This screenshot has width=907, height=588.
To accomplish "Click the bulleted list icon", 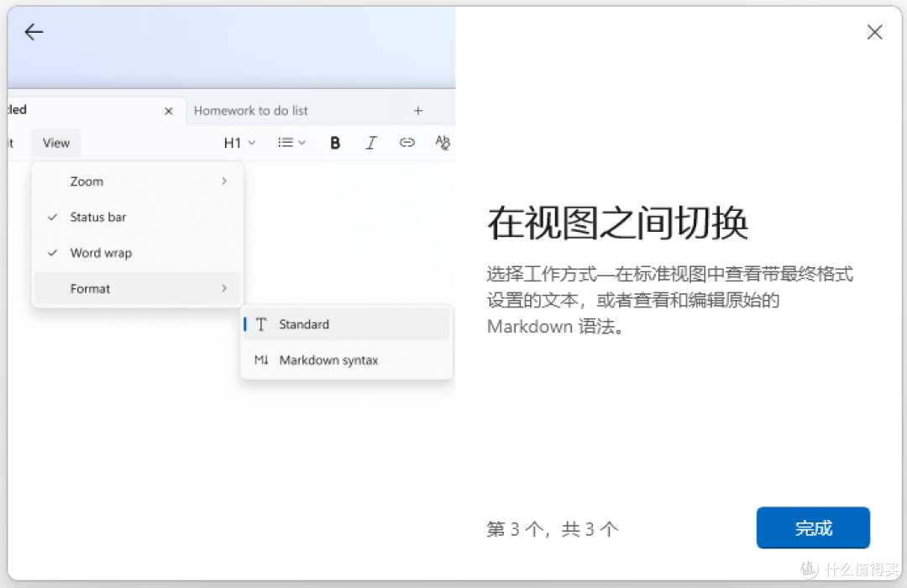I will pos(286,142).
